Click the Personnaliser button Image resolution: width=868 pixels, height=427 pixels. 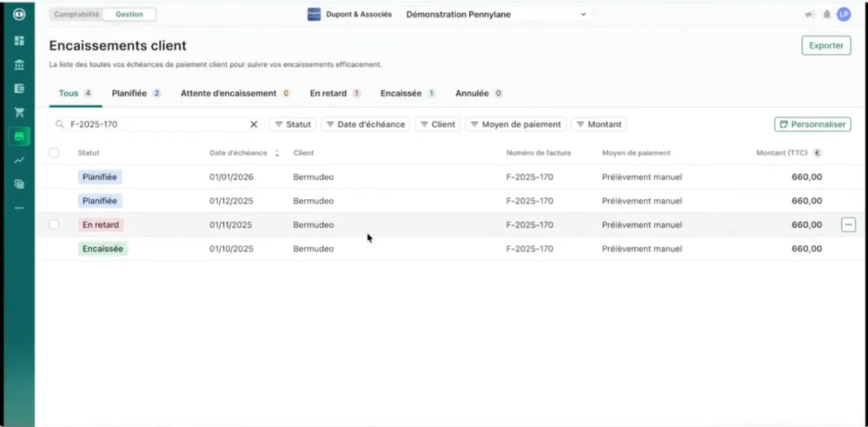812,124
